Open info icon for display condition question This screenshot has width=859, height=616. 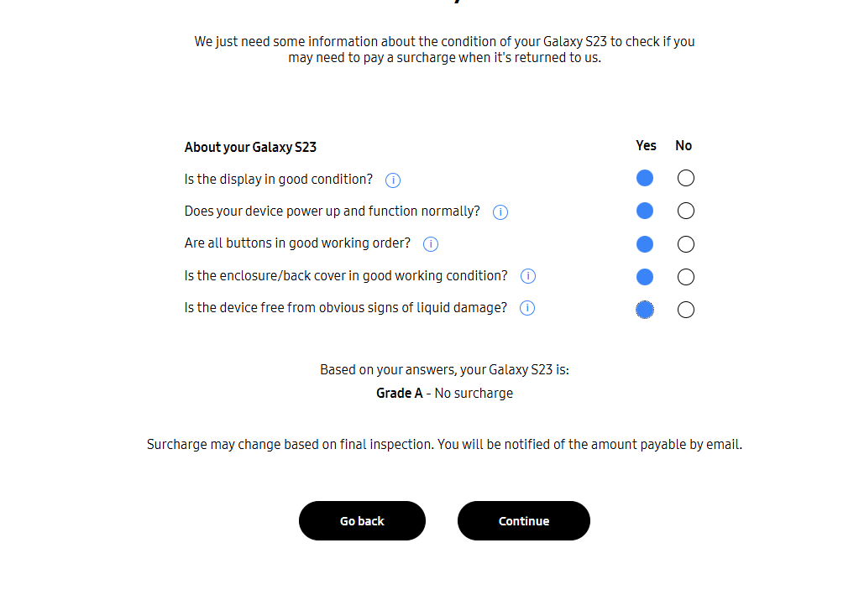pos(392,180)
